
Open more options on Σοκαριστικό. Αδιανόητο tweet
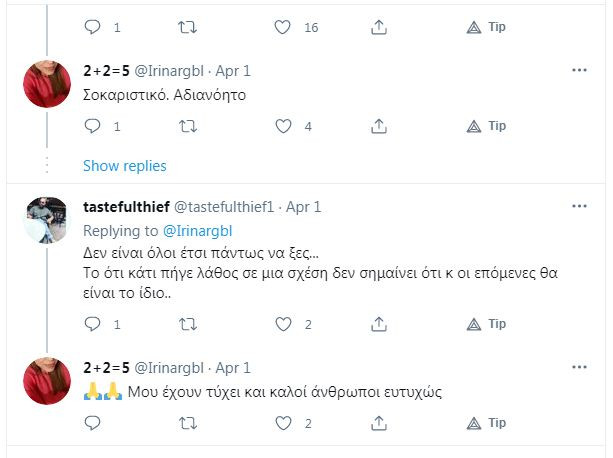pyautogui.click(x=579, y=70)
